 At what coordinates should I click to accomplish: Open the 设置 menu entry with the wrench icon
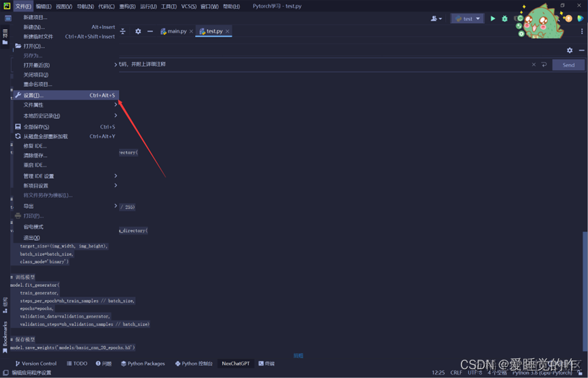coord(66,95)
